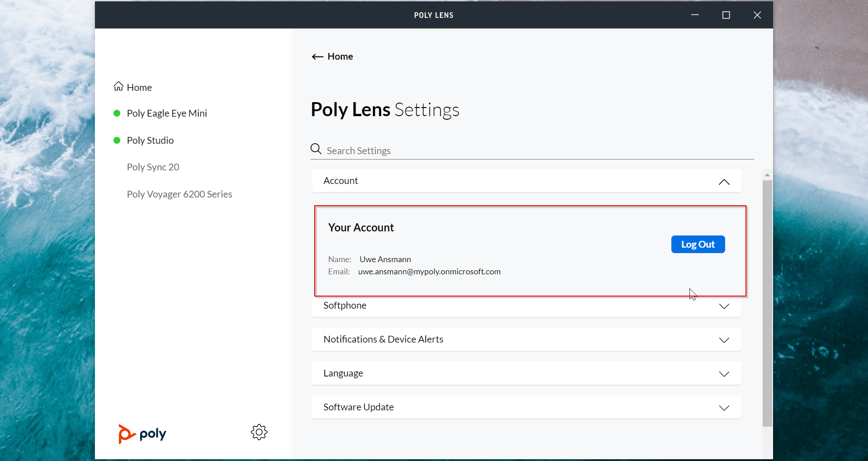Select Poly Eagle Eye Mini in sidebar
The width and height of the screenshot is (868, 461).
tap(167, 113)
